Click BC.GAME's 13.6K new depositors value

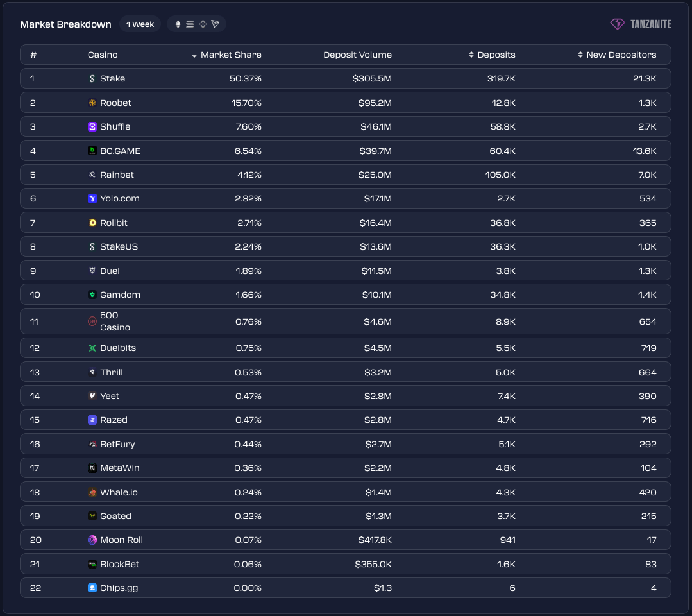click(645, 151)
